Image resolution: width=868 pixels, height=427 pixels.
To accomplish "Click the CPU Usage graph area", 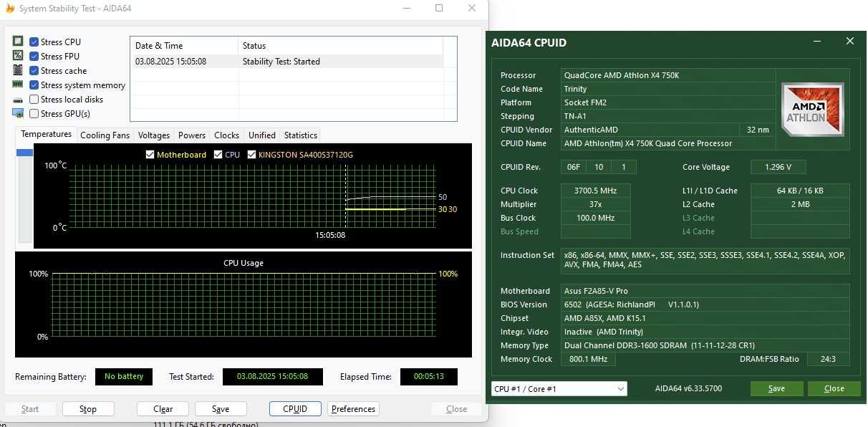I will [243, 304].
